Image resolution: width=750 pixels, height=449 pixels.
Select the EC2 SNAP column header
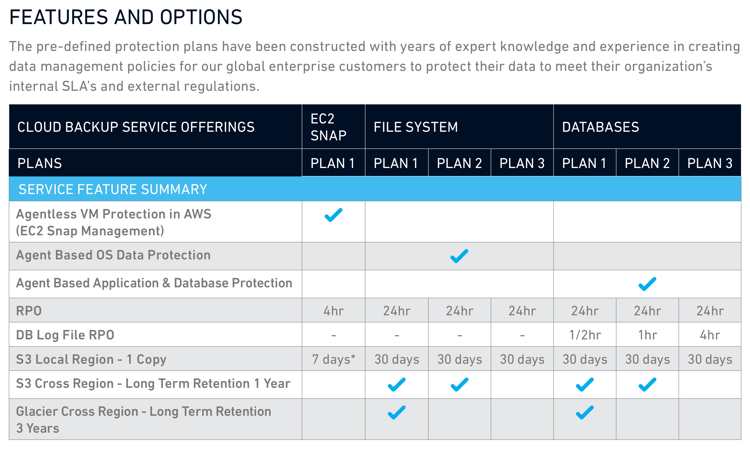tap(333, 127)
